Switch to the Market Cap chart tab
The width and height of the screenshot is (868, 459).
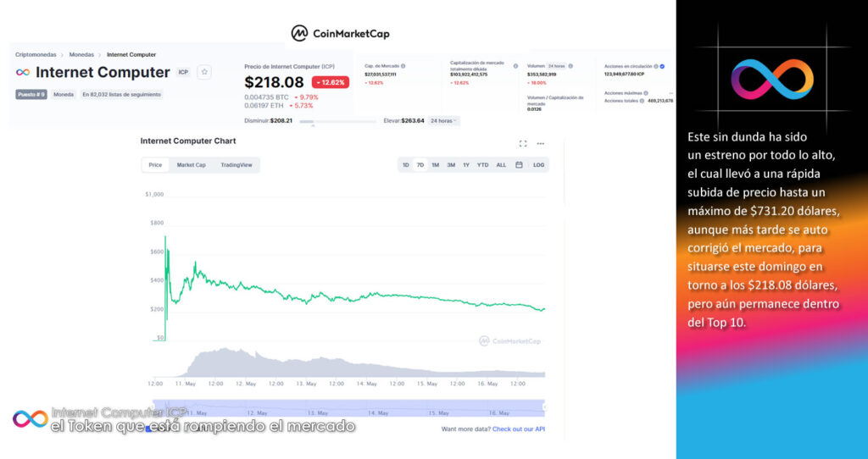[x=191, y=165]
